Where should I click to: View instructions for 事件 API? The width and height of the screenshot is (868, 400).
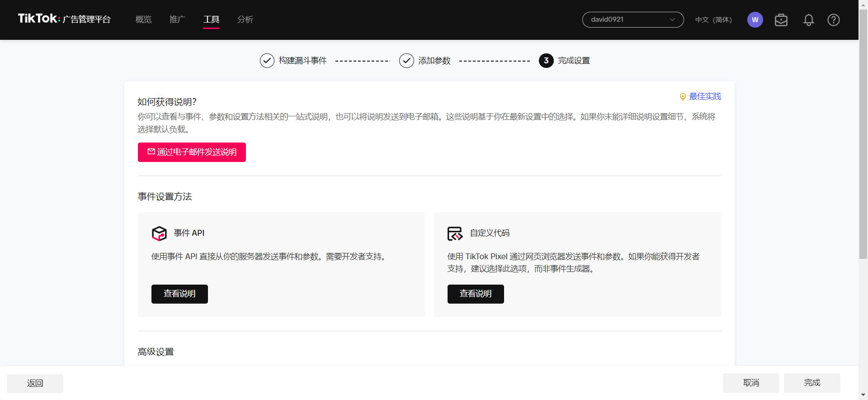[179, 294]
